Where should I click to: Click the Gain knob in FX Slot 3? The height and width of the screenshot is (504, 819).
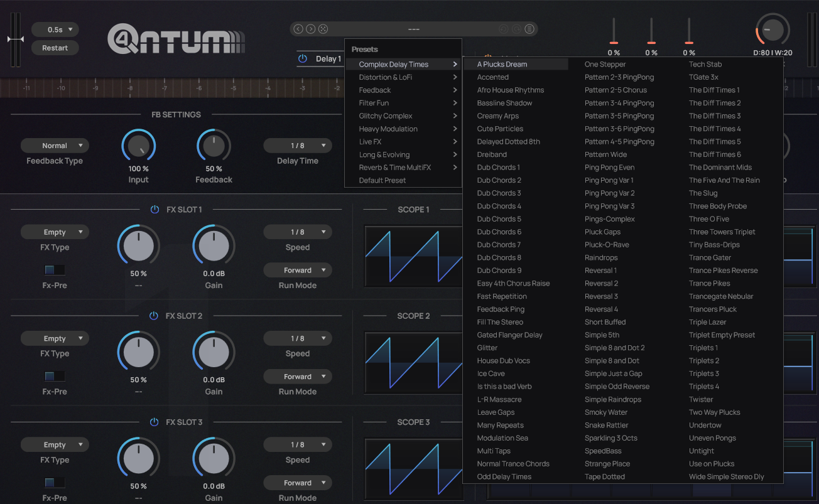(214, 458)
